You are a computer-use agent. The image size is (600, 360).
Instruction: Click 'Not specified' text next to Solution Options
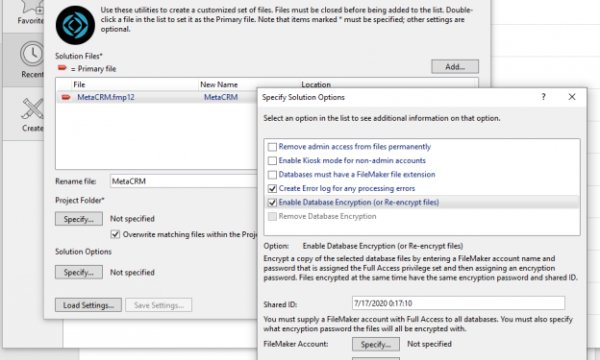coord(132,272)
